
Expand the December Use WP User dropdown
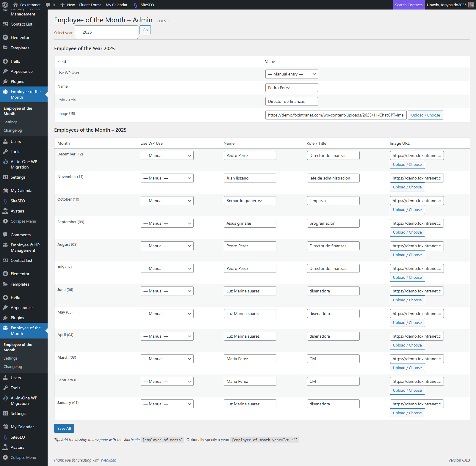167,155
